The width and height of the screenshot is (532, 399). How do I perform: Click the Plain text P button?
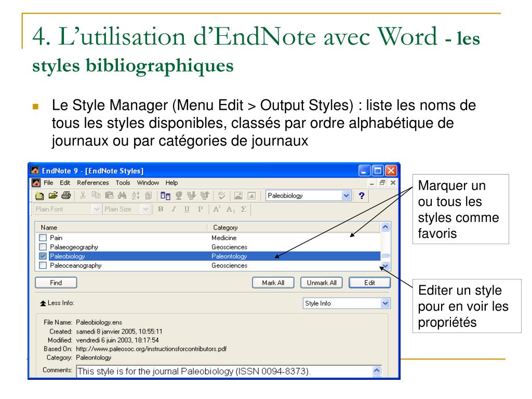(200, 209)
